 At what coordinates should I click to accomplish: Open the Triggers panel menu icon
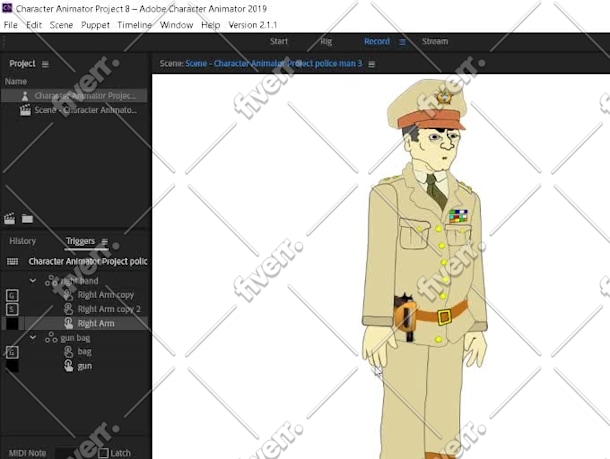(x=104, y=242)
